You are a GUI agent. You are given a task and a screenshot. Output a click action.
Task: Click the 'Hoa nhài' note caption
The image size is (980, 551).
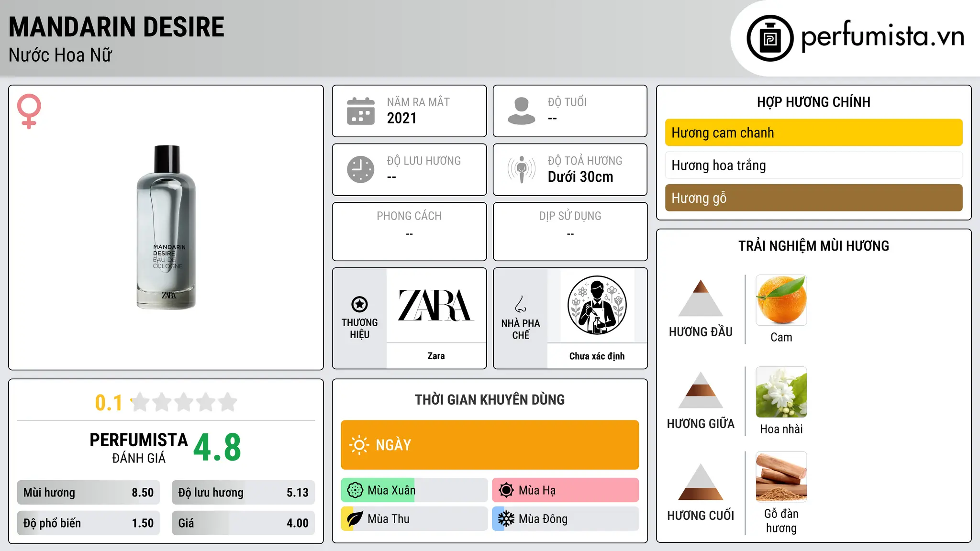tap(781, 429)
